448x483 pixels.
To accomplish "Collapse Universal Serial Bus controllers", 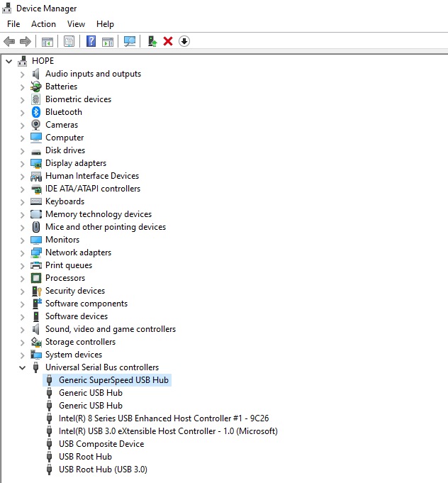I will click(x=22, y=367).
